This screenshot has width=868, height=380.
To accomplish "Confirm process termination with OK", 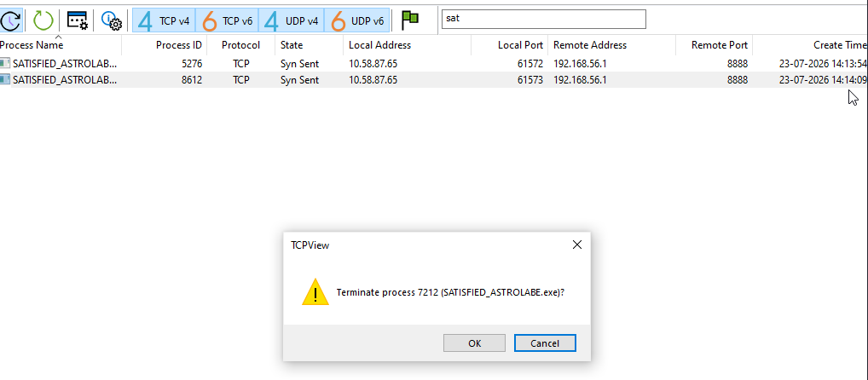I will (x=474, y=343).
